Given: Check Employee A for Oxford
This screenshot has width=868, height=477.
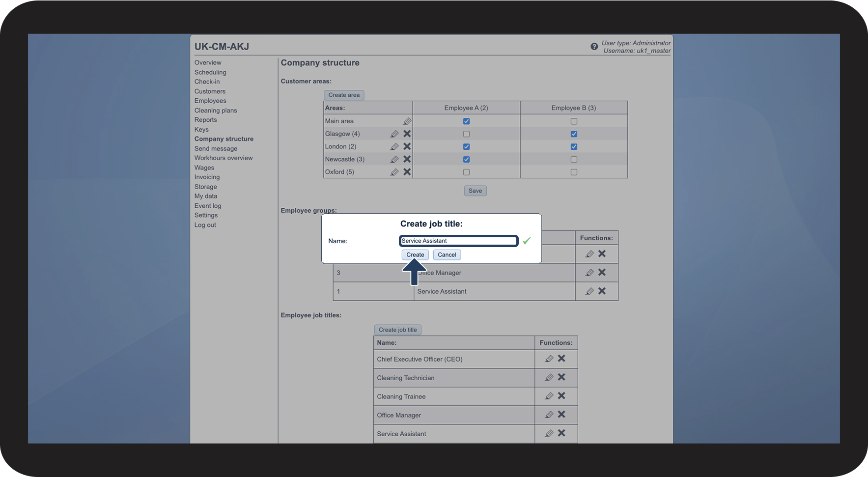Looking at the screenshot, I should (466, 172).
